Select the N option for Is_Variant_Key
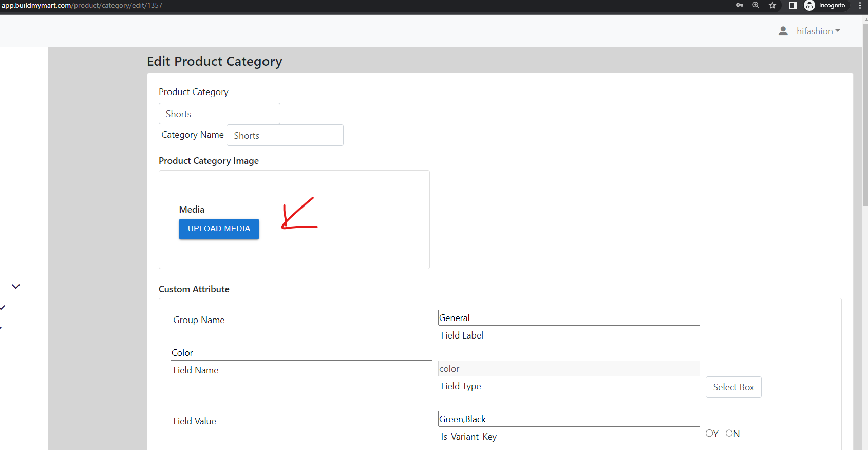The image size is (868, 450). tap(729, 434)
